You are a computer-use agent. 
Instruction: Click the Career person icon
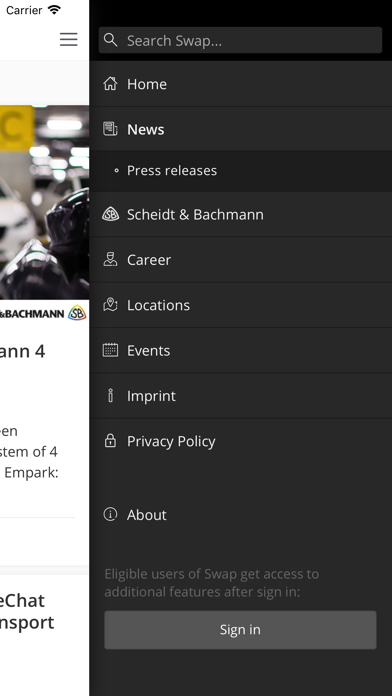coord(110,260)
